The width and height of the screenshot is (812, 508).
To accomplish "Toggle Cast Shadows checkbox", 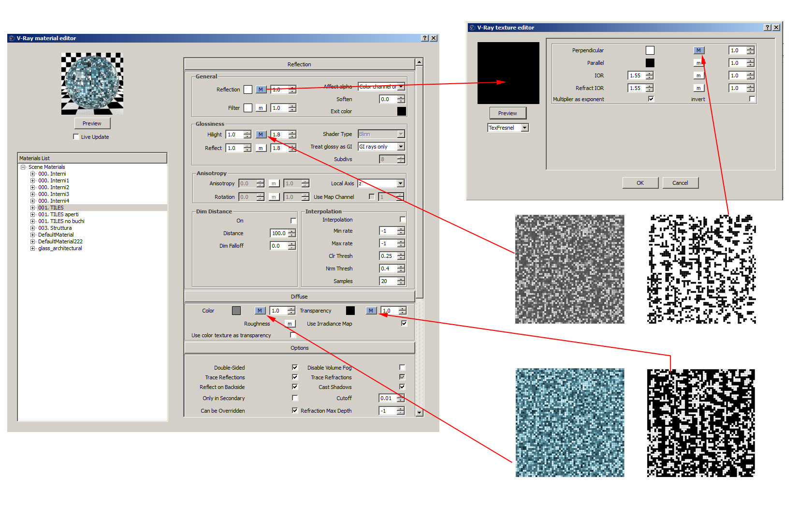I will point(402,387).
